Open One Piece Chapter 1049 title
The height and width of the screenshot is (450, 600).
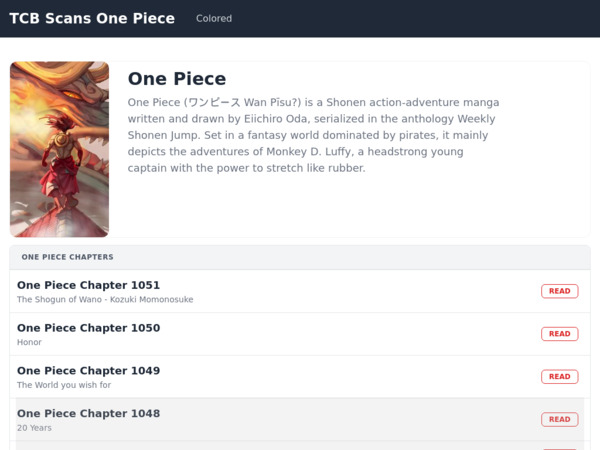[x=88, y=371]
